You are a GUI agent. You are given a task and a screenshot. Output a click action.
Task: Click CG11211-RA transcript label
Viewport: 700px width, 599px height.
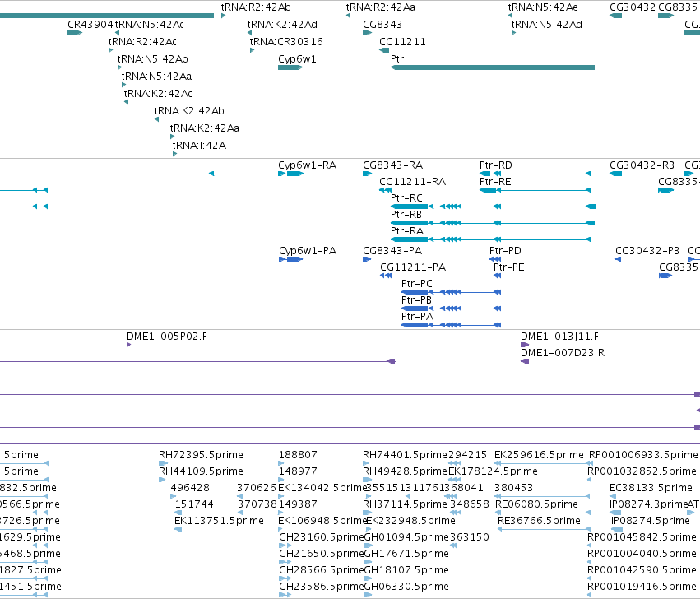click(x=412, y=182)
